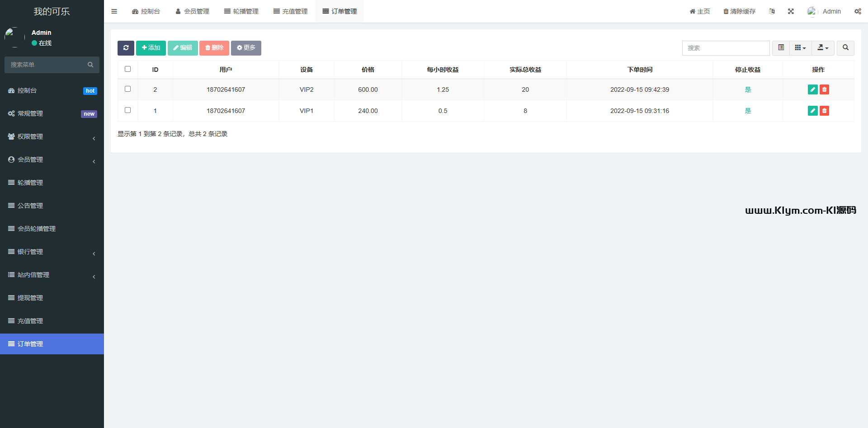Viewport: 868px width, 428px height.
Task: Open 提现管理 in the sidebar
Action: [52, 298]
